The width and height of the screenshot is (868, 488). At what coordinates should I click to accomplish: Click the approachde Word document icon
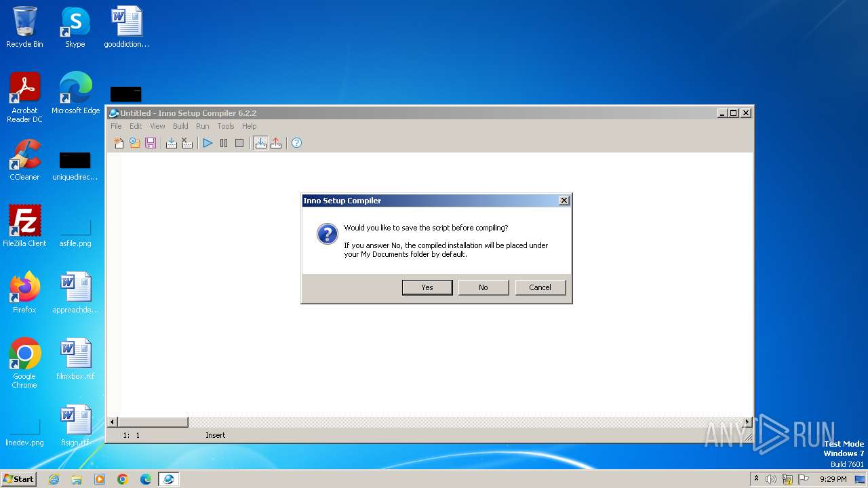75,292
